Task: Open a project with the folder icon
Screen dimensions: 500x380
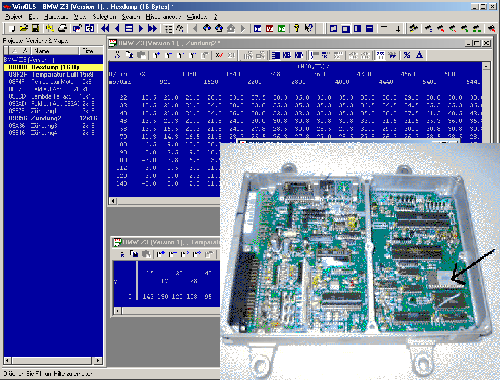Action: [24, 29]
